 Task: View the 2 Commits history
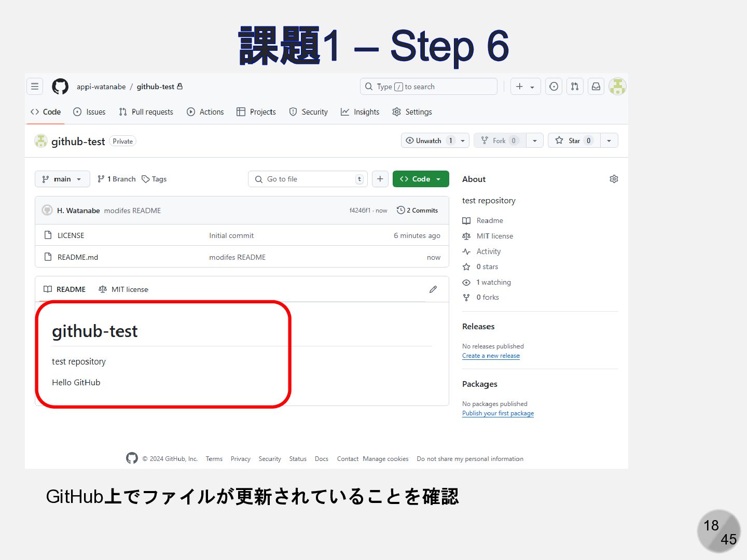pos(418,211)
